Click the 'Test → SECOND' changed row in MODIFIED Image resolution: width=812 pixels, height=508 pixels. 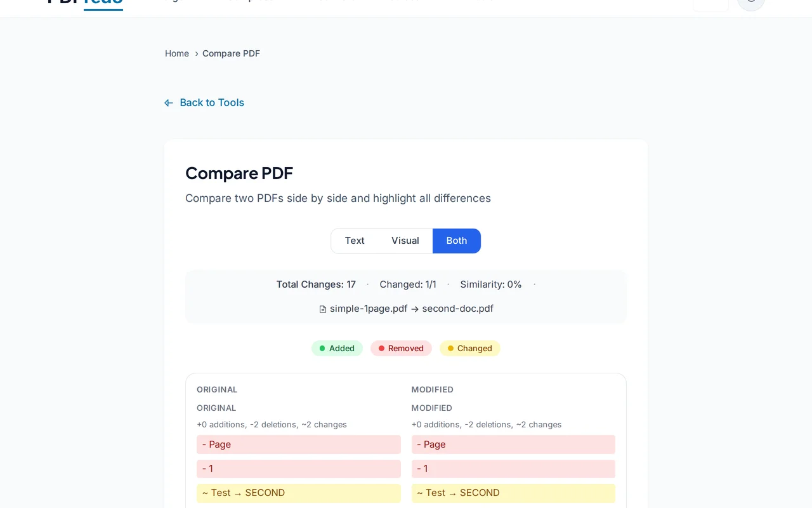pos(513,493)
